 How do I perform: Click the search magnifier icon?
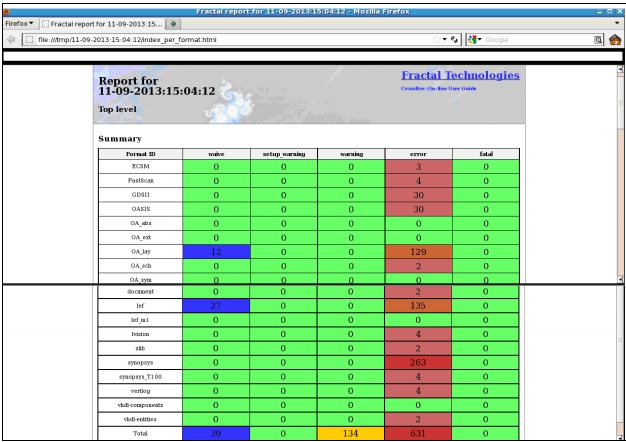coord(598,39)
